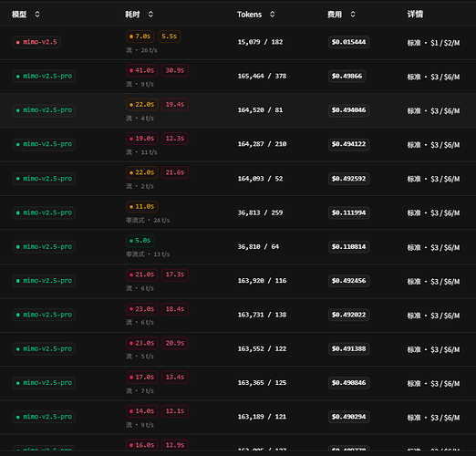
Task: Click the Tokens column header label
Action: tap(249, 15)
